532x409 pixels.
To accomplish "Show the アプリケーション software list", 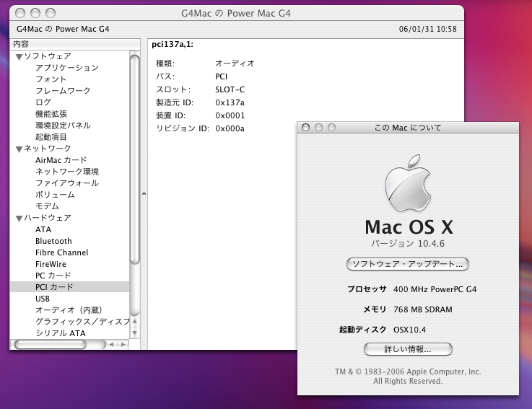I will 66,68.
